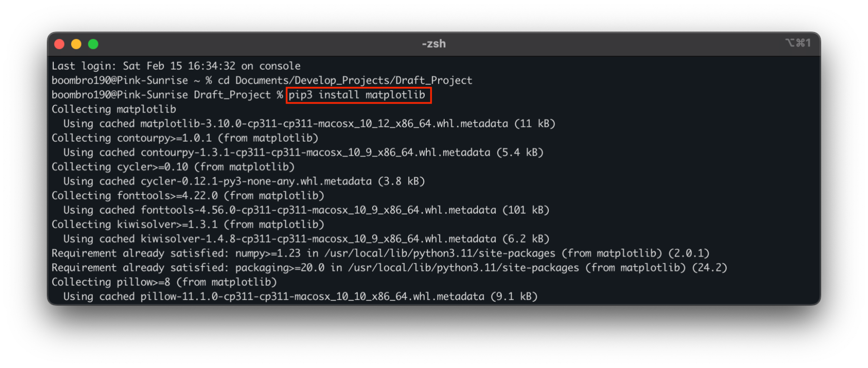Image resolution: width=868 pixels, height=368 pixels.
Task: Click the fonttools-4.56.0 wheel filename
Action: 318,210
